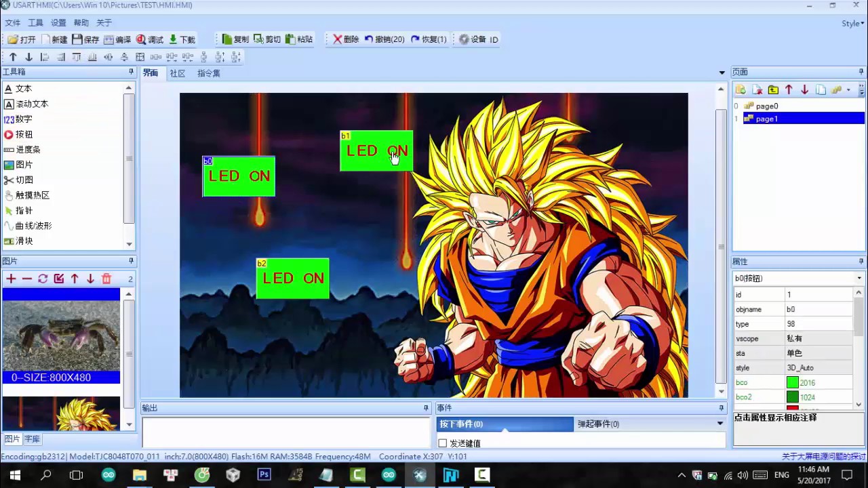This screenshot has height=488, width=868.
Task: Select the b2 LED ON button on canvas
Action: point(292,279)
